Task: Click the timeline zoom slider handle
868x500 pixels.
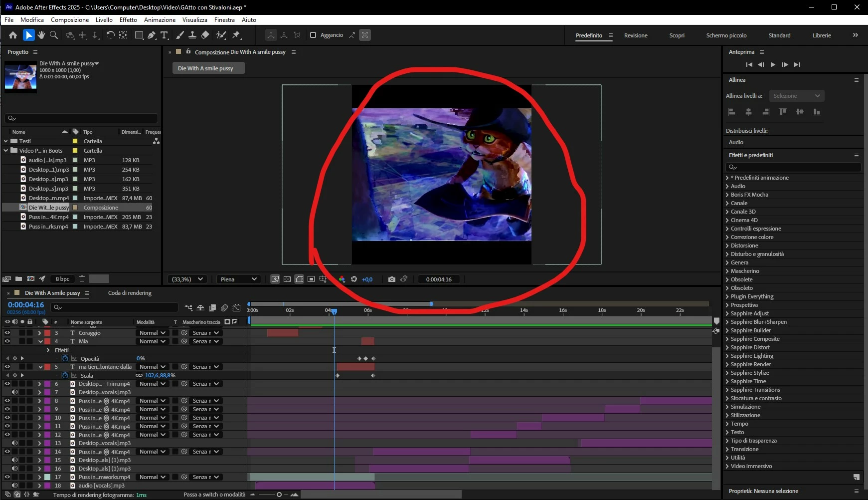Action: point(279,495)
